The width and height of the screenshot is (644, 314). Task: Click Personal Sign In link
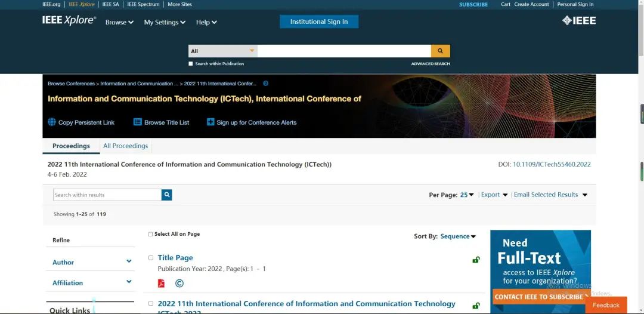click(x=575, y=5)
